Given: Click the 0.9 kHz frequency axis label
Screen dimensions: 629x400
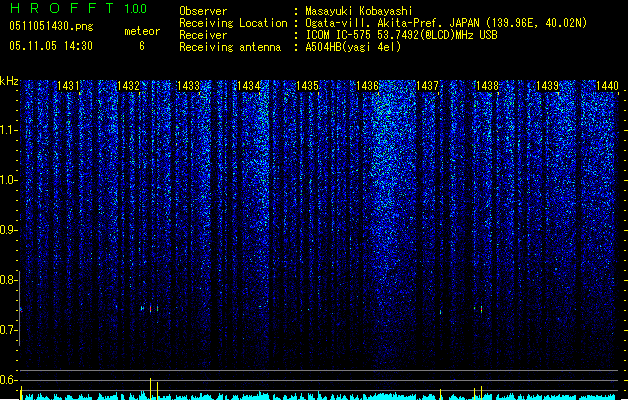Looking at the screenshot, I should 8,230.
